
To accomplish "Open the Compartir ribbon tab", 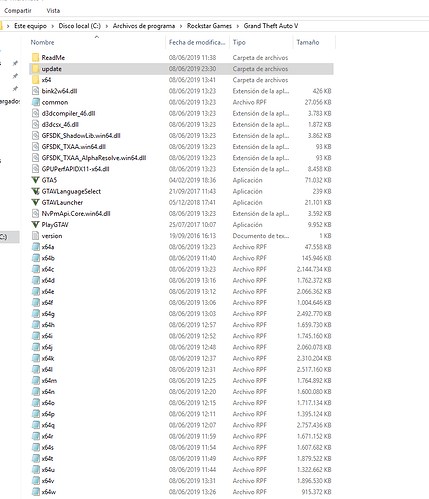I will (18, 11).
